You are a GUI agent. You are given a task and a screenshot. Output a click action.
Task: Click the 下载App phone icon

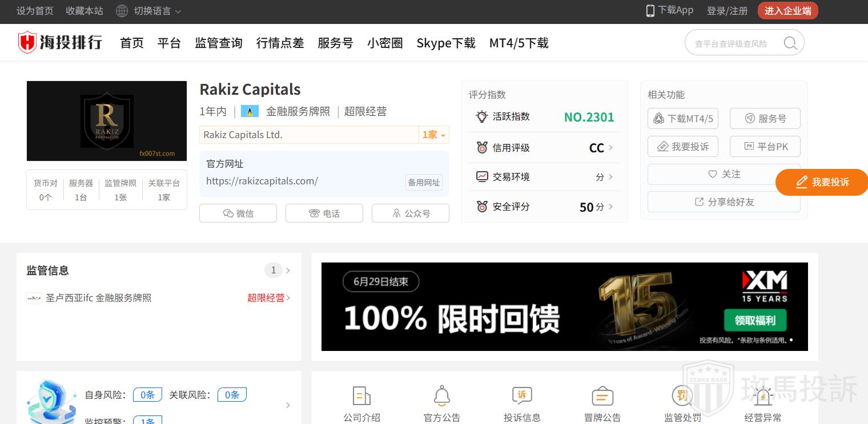tap(650, 11)
